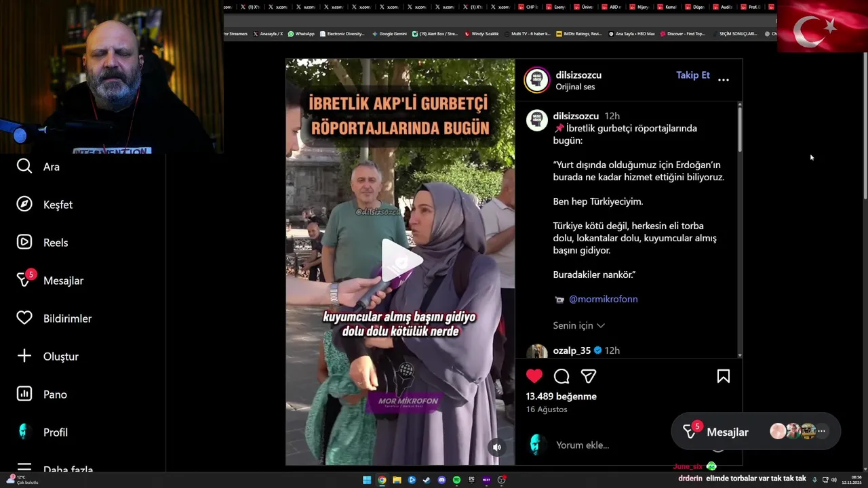
Task: Open Mesajlar in the left sidebar
Action: (x=50, y=281)
